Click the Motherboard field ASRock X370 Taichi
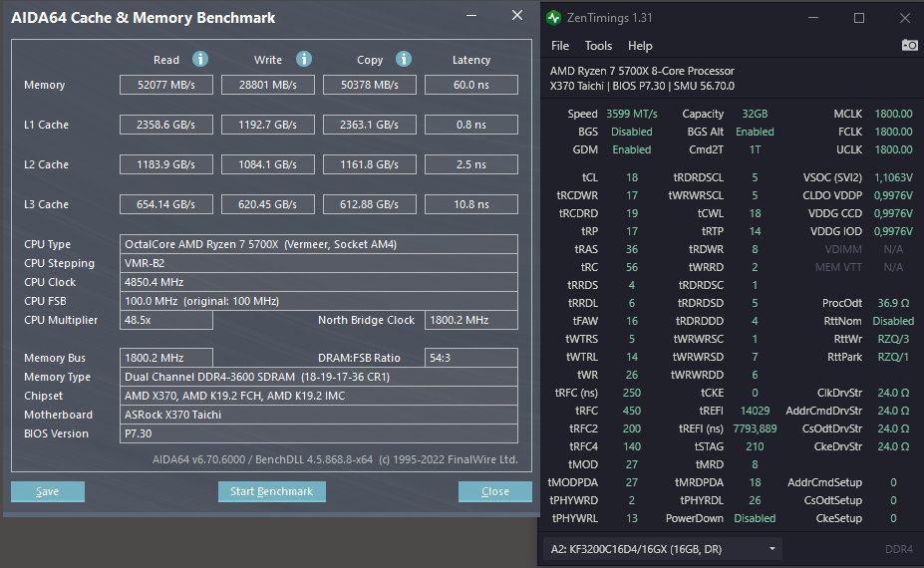This screenshot has width=924, height=568. point(319,415)
